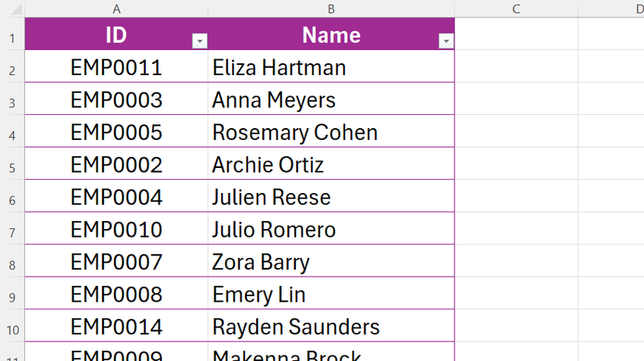
Task: Open the Name column filter dropdown
Action: click(x=446, y=41)
